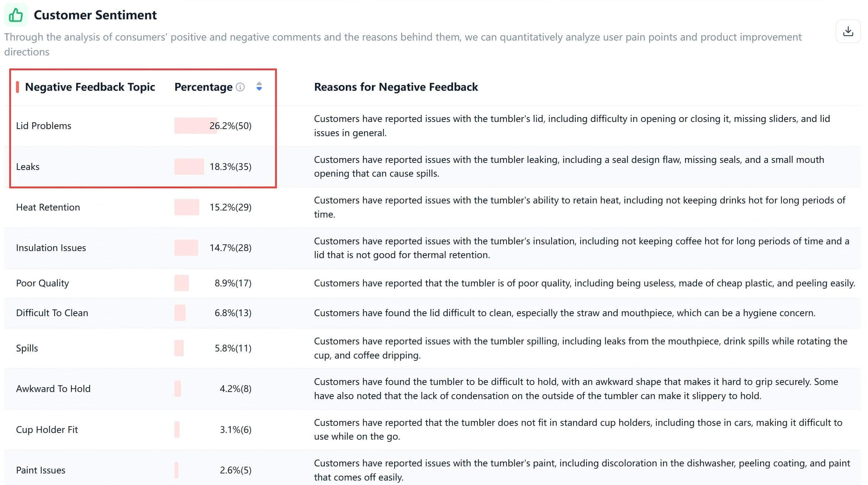Sort the table by Percentage arrows

(x=259, y=87)
